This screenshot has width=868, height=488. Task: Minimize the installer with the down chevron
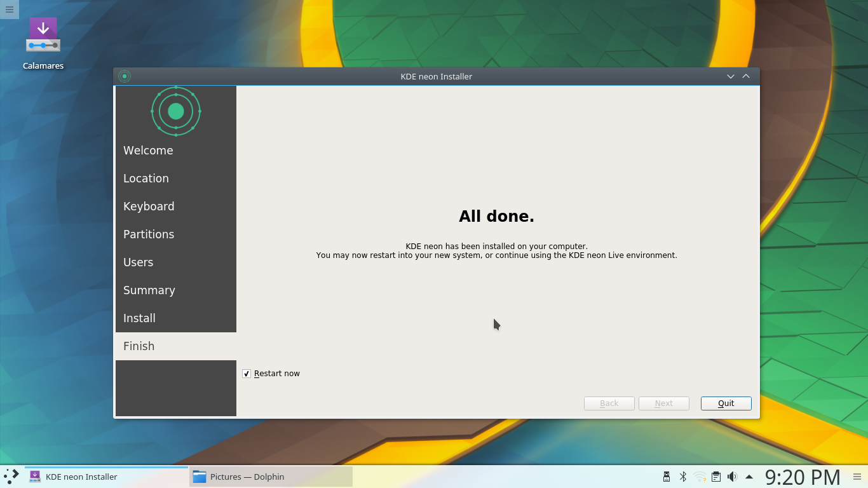tap(731, 76)
